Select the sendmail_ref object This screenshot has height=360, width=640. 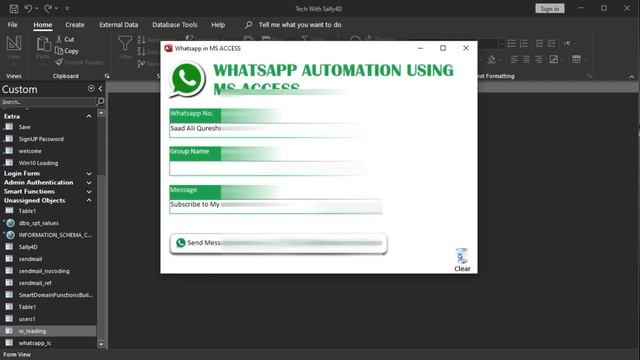[x=48, y=283]
